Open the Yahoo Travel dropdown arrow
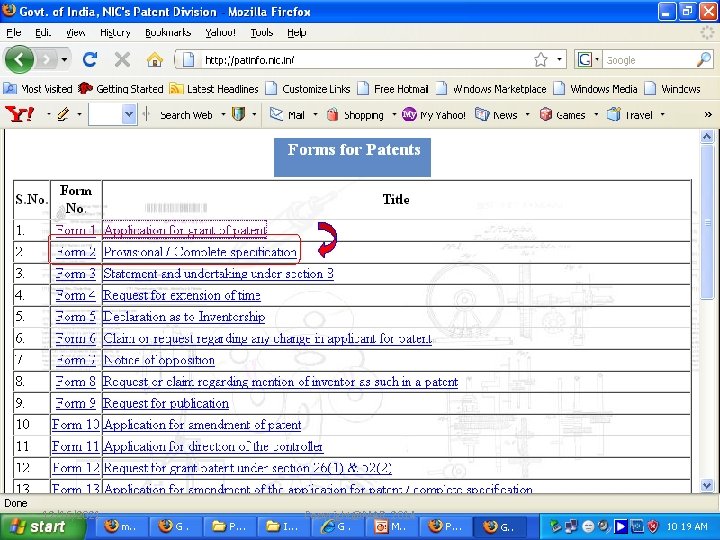The width and height of the screenshot is (720, 540). click(662, 114)
